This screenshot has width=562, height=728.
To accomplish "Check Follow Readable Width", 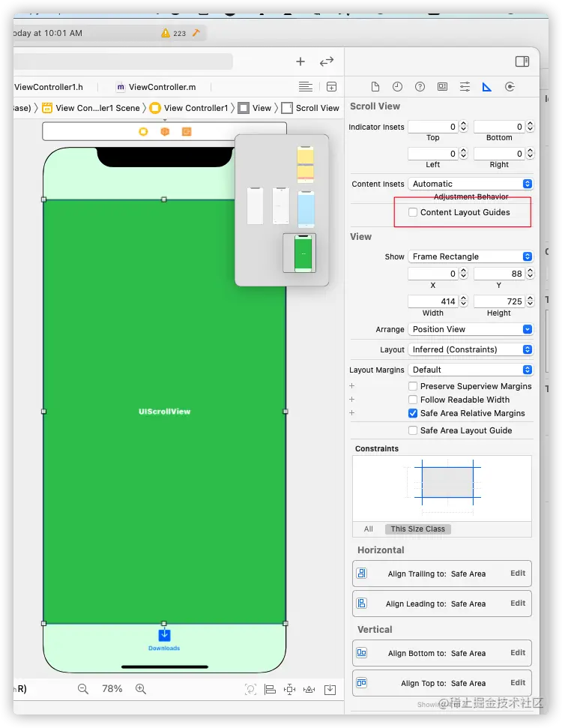I will 413,400.
